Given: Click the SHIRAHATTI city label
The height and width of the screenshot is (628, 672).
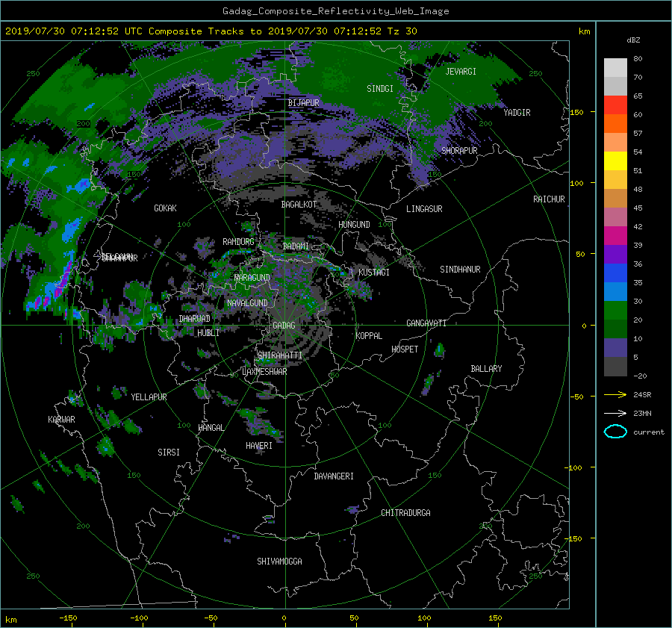Looking at the screenshot, I should [280, 355].
